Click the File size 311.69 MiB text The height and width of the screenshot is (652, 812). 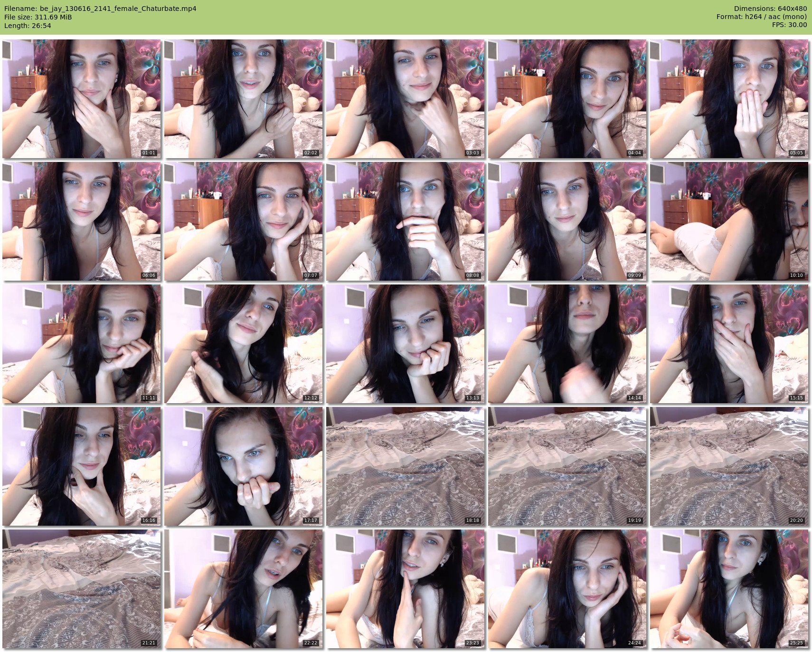click(38, 17)
